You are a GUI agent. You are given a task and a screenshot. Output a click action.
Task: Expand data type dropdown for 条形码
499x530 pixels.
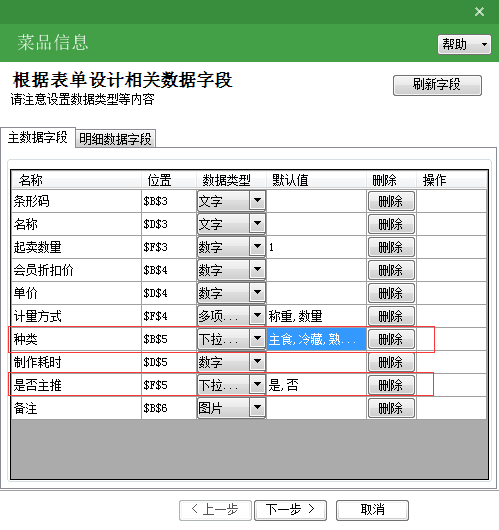[257, 201]
